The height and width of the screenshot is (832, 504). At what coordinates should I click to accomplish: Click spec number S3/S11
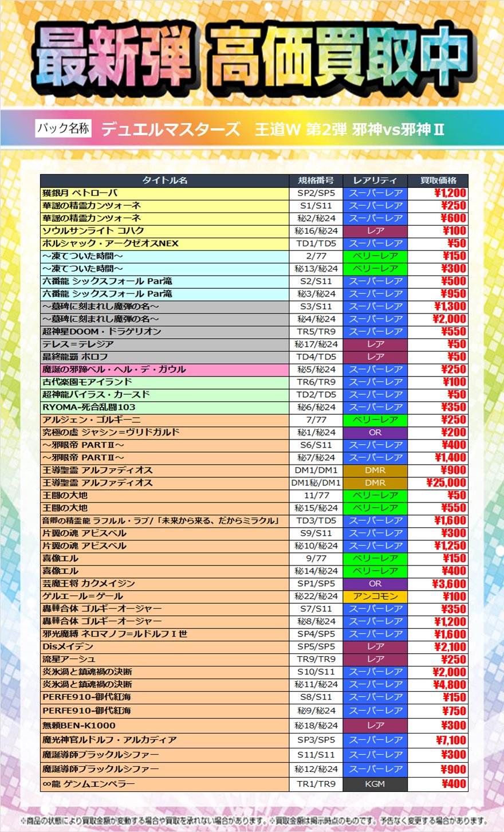point(316,307)
